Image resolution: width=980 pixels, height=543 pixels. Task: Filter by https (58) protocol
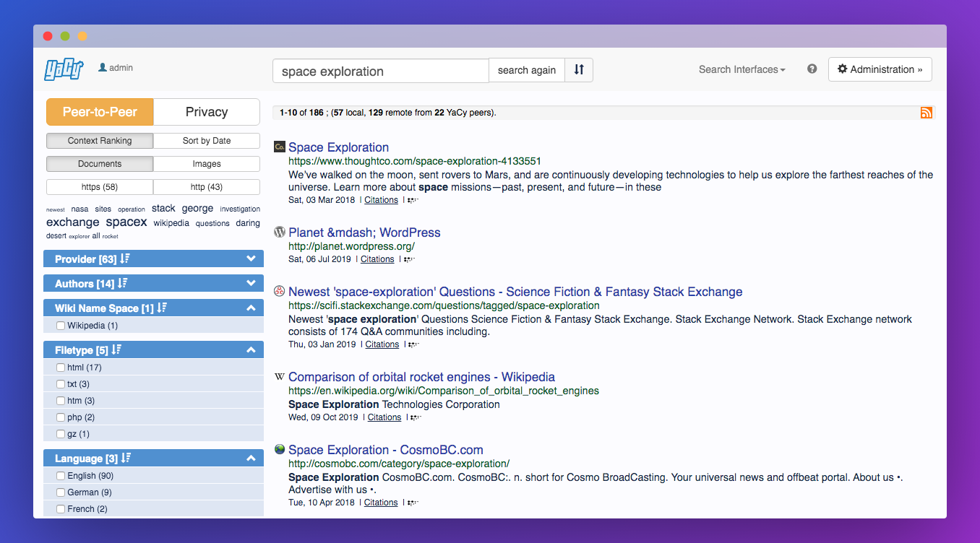[100, 187]
